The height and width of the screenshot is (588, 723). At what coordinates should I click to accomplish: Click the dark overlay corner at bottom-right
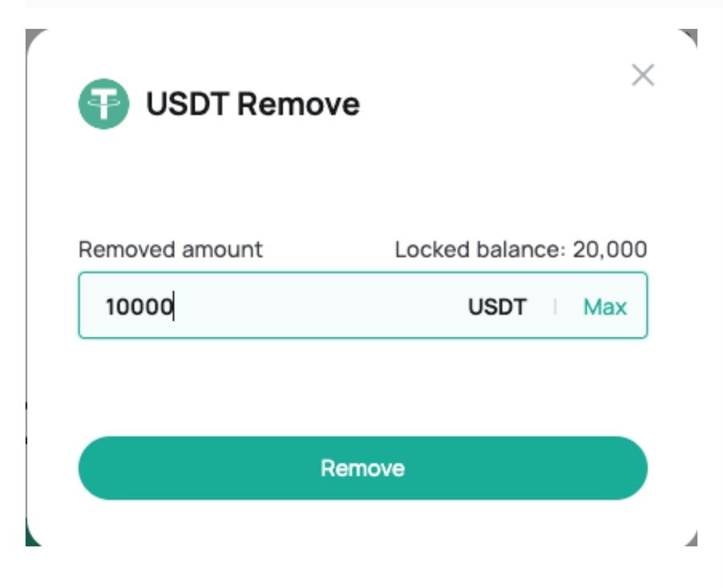tap(693, 540)
